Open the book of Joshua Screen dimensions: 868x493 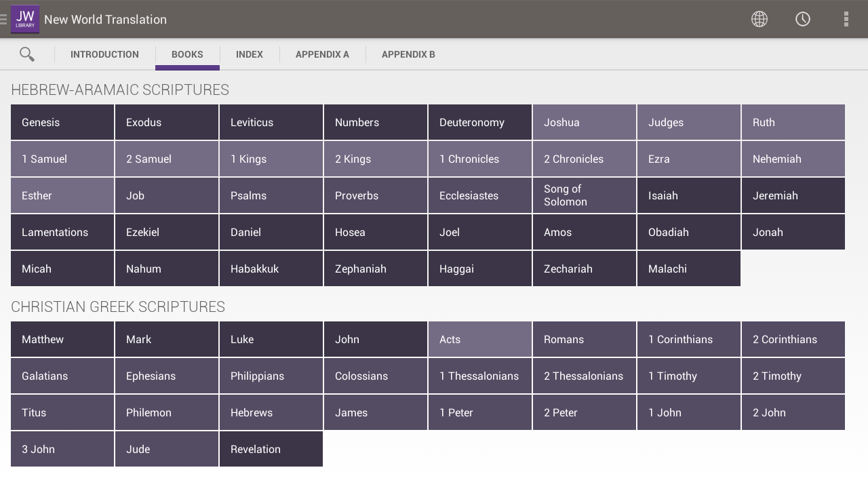click(x=585, y=122)
